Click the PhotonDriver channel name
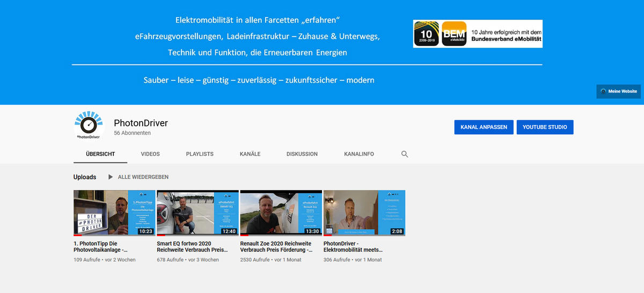 (x=141, y=123)
